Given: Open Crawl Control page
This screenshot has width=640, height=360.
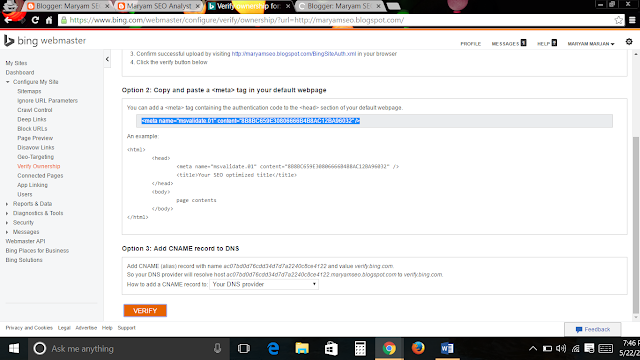Looking at the screenshot, I should click(x=35, y=110).
